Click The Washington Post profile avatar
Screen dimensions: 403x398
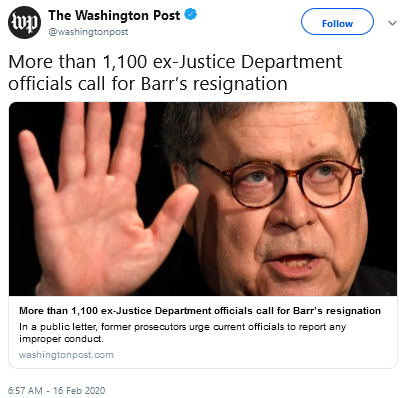[x=24, y=22]
